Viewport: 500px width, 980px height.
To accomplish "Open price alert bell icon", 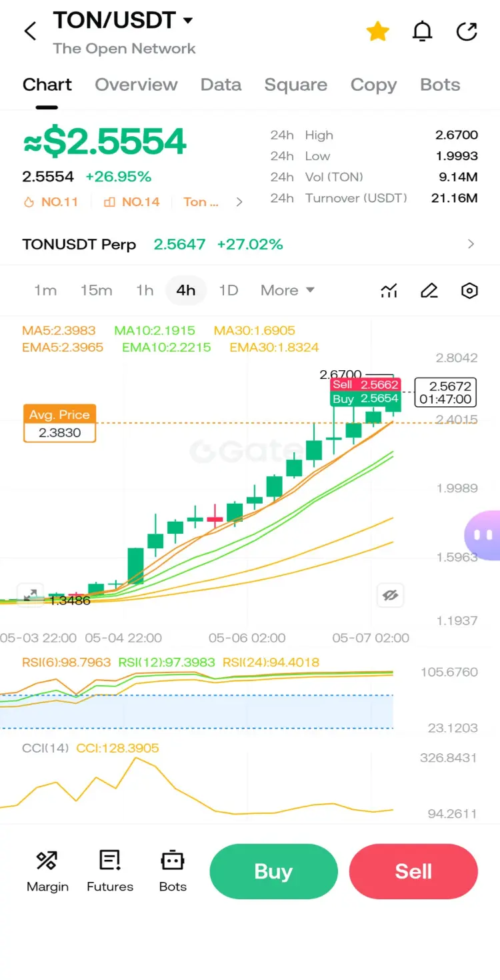I will pos(422,31).
